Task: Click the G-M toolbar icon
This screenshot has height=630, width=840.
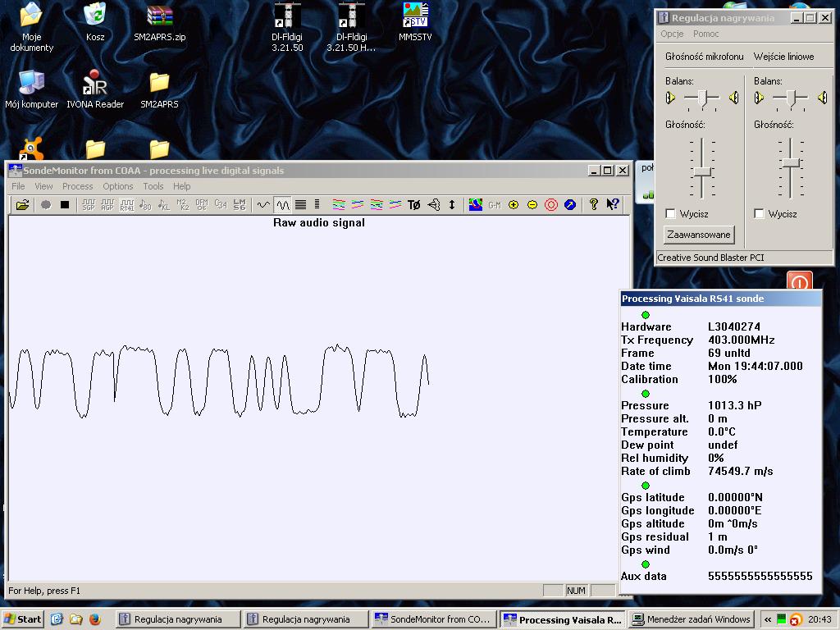Action: coord(495,204)
